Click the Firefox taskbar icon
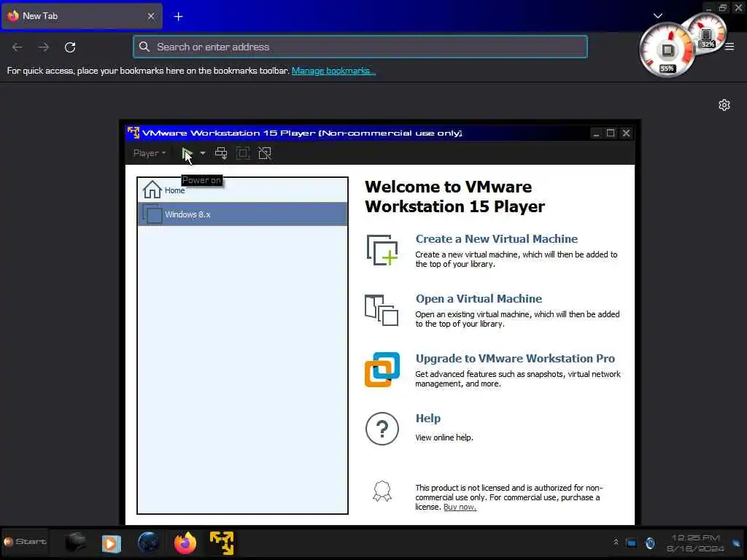 (185, 542)
